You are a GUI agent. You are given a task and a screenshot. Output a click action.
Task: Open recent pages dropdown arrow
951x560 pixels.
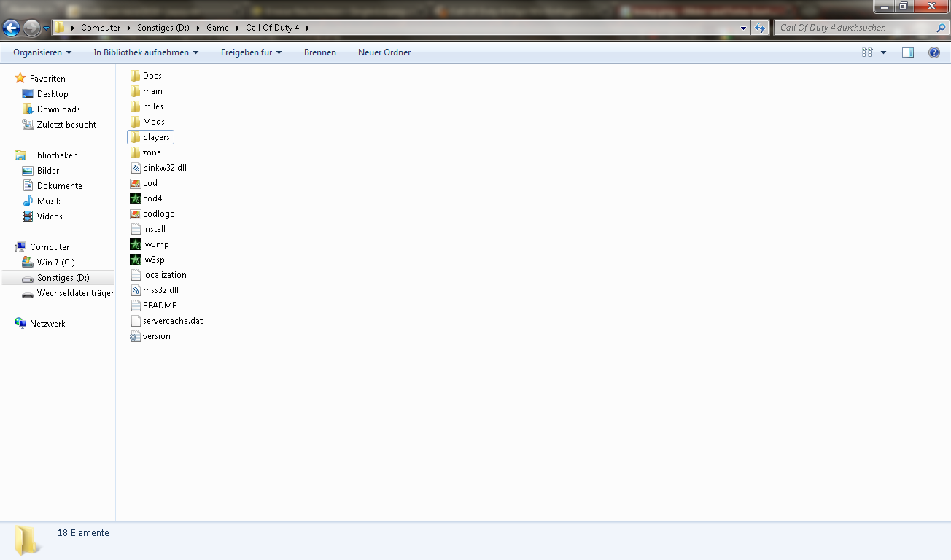[46, 28]
